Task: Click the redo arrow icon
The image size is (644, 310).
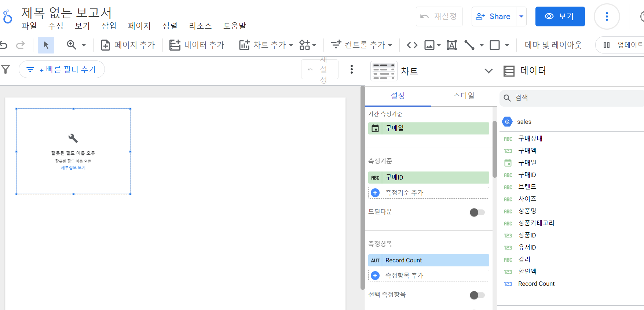Action: pos(21,45)
